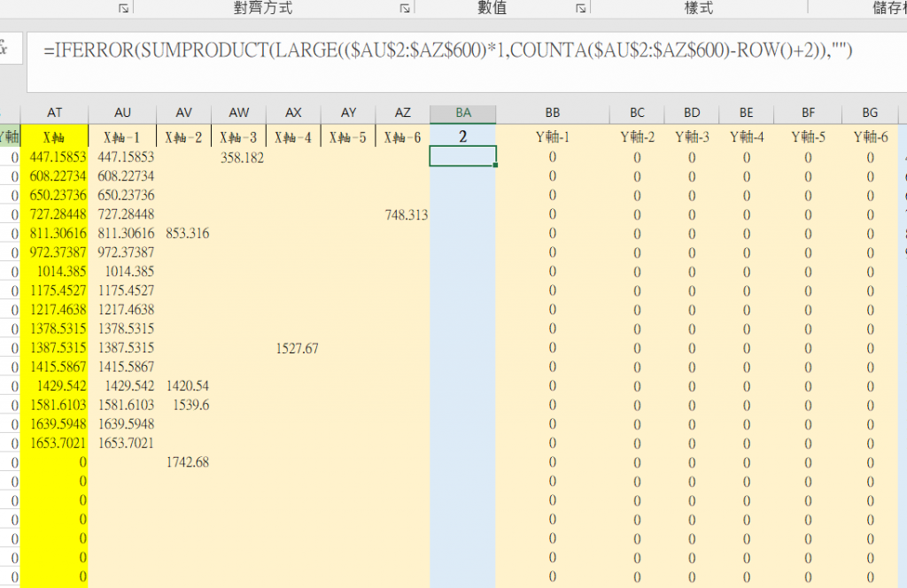Click header cell Y軸-2
This screenshot has height=588, width=907.
coord(637,137)
